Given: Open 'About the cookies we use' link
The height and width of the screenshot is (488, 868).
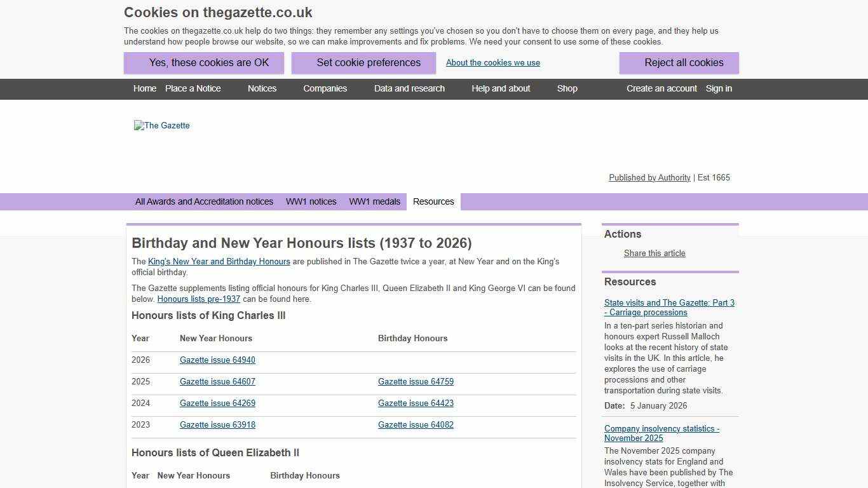Looking at the screenshot, I should (492, 62).
